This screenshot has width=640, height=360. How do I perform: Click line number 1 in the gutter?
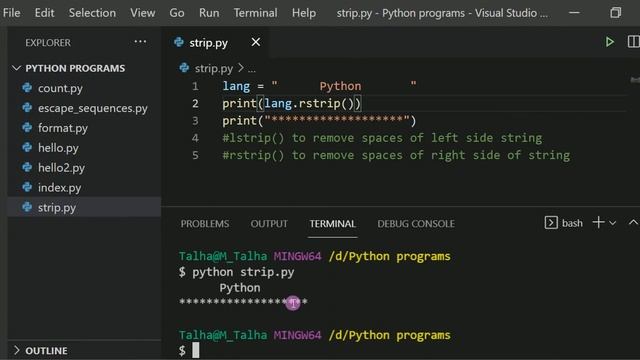point(195,86)
